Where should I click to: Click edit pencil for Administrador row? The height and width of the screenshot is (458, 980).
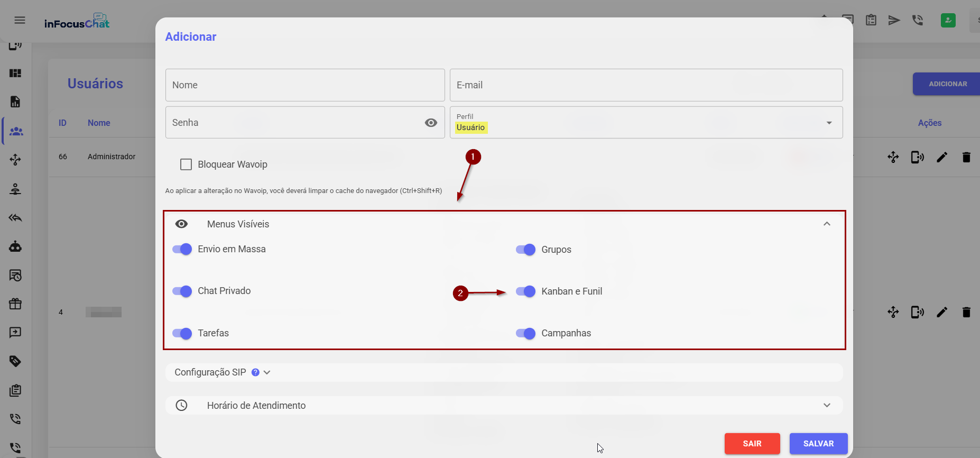click(x=941, y=157)
